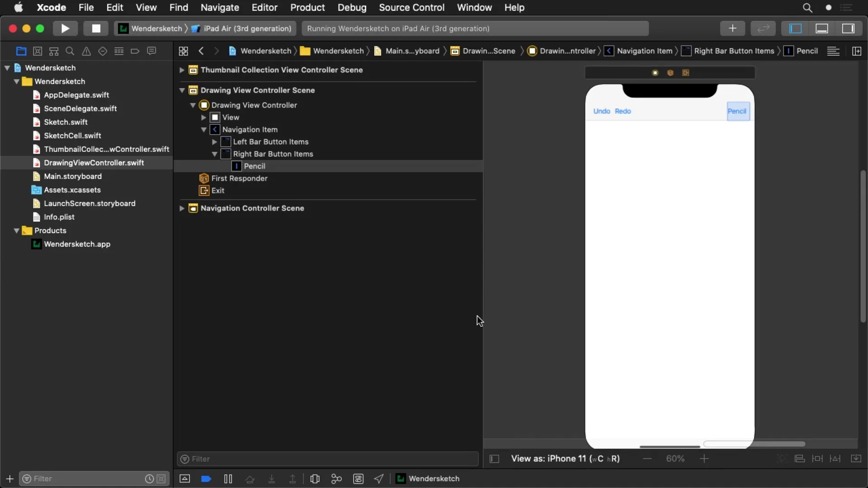
Task: Expand Navigation Controller Scene
Action: (182, 208)
